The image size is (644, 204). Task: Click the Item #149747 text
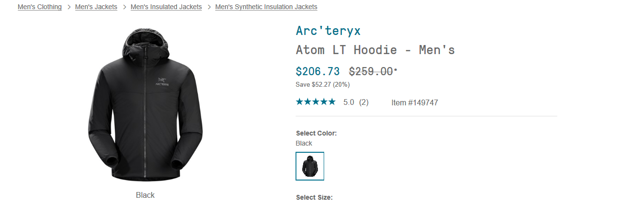click(415, 102)
